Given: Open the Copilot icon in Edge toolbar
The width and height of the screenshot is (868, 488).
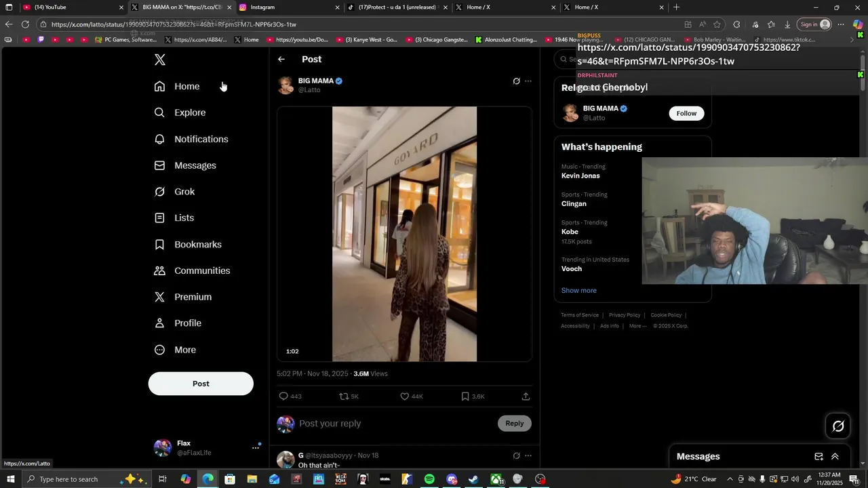Looking at the screenshot, I should point(859,24).
